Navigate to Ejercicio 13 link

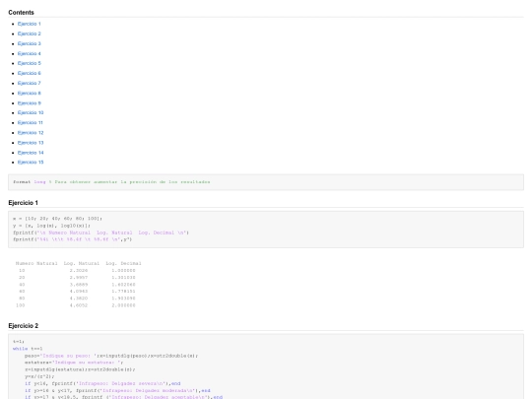tap(31, 143)
